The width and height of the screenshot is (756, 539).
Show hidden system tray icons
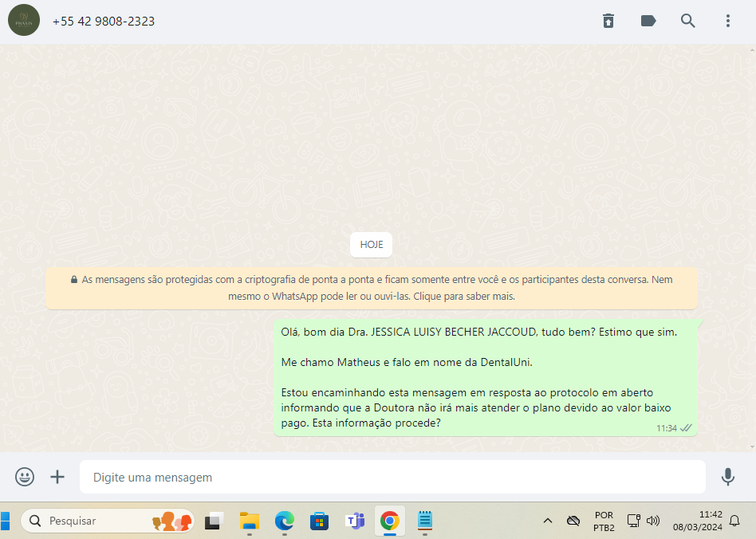click(548, 521)
